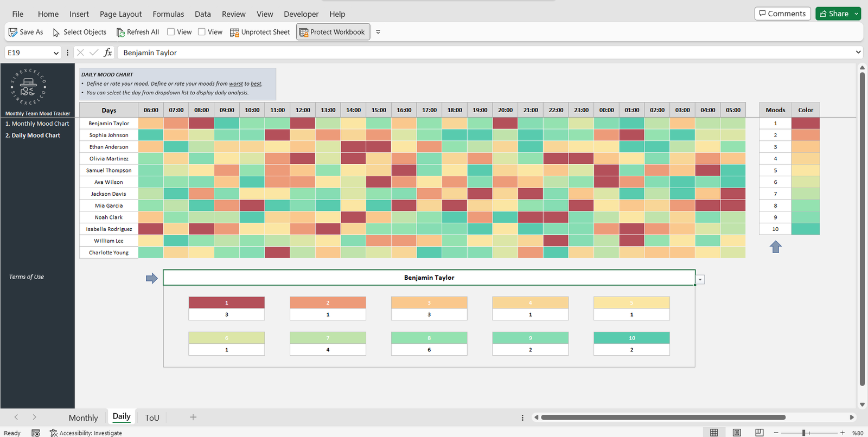Screen dimensions: 868x437
Task: Click the Save As icon
Action: [13, 32]
